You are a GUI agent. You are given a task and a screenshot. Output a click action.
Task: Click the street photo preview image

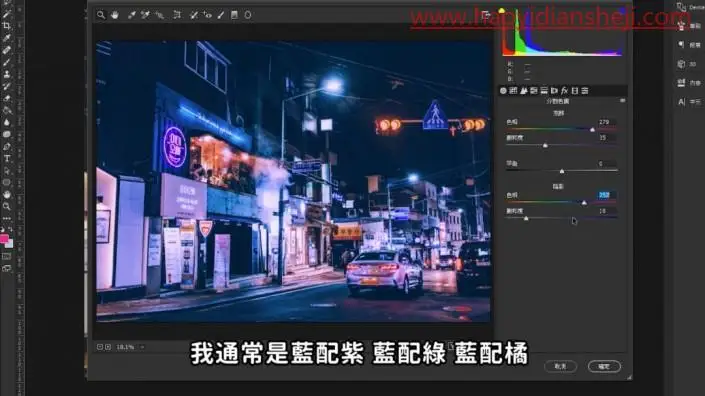(x=293, y=181)
